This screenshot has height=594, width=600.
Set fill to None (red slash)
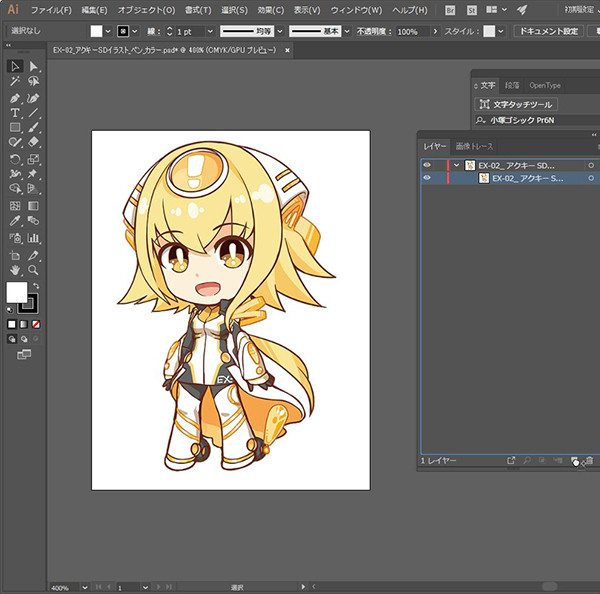(x=36, y=324)
